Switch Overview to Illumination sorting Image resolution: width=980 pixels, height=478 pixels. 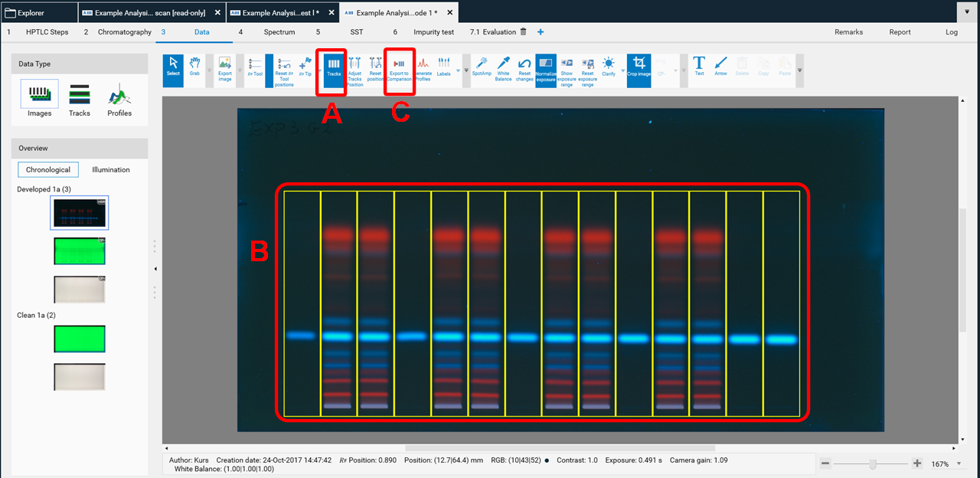(111, 169)
